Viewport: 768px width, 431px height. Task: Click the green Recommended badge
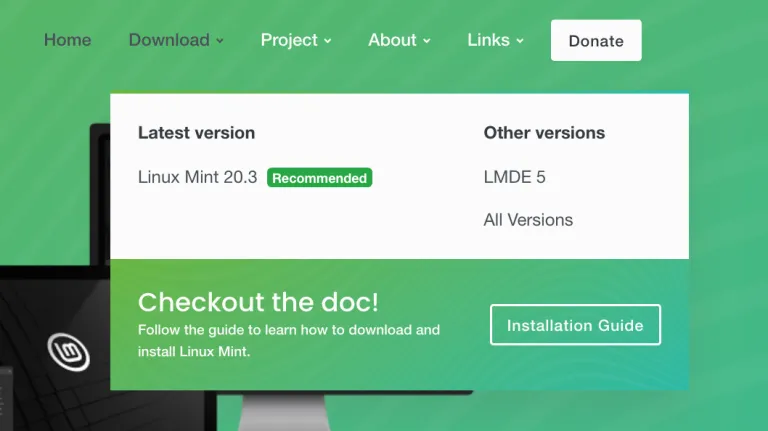319,178
